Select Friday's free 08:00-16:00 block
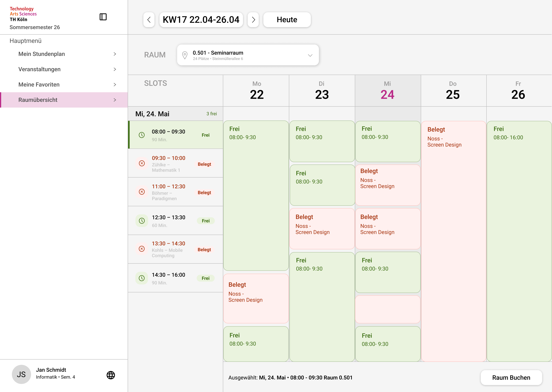This screenshot has height=392, width=552. point(519,241)
